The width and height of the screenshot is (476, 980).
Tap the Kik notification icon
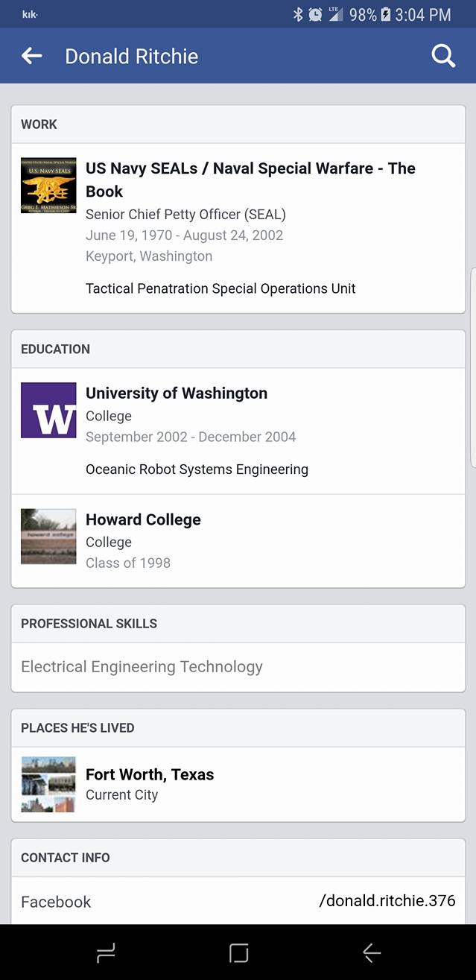click(30, 14)
